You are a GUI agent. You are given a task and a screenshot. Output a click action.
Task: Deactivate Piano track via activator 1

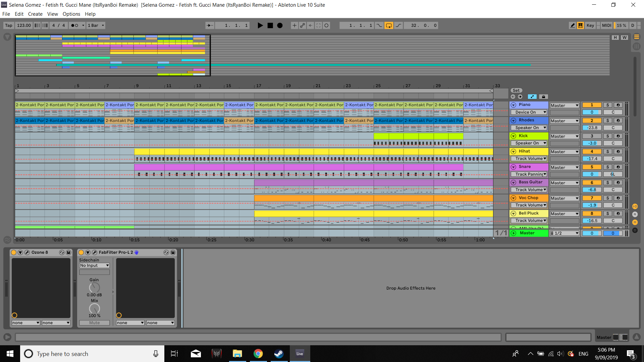[x=592, y=105]
